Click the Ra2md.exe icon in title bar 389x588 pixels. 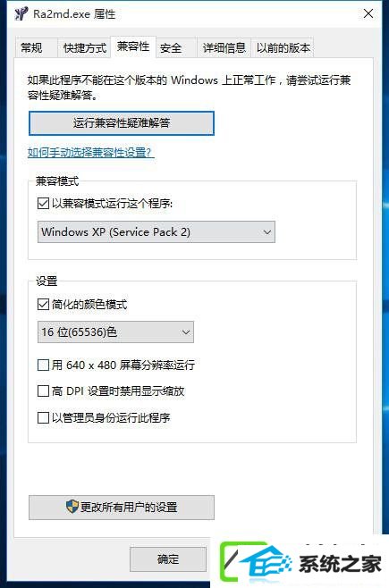[x=21, y=14]
